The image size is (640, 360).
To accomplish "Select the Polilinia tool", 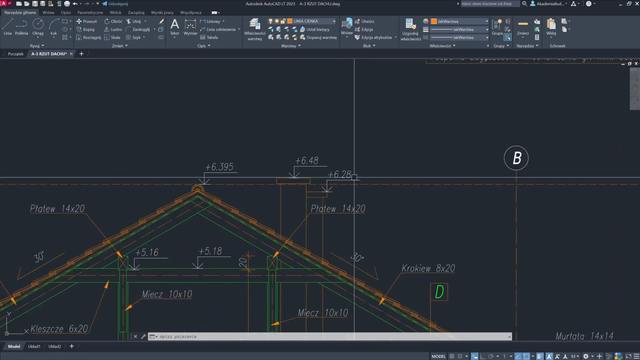I will pos(22,27).
